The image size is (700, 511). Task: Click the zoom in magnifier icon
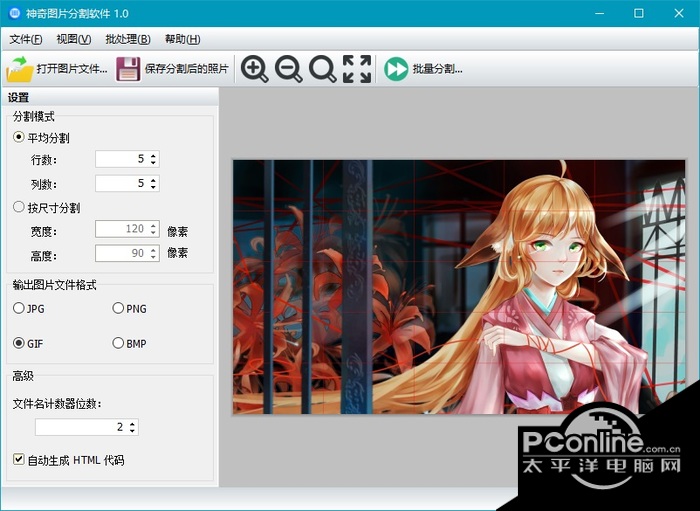[254, 69]
